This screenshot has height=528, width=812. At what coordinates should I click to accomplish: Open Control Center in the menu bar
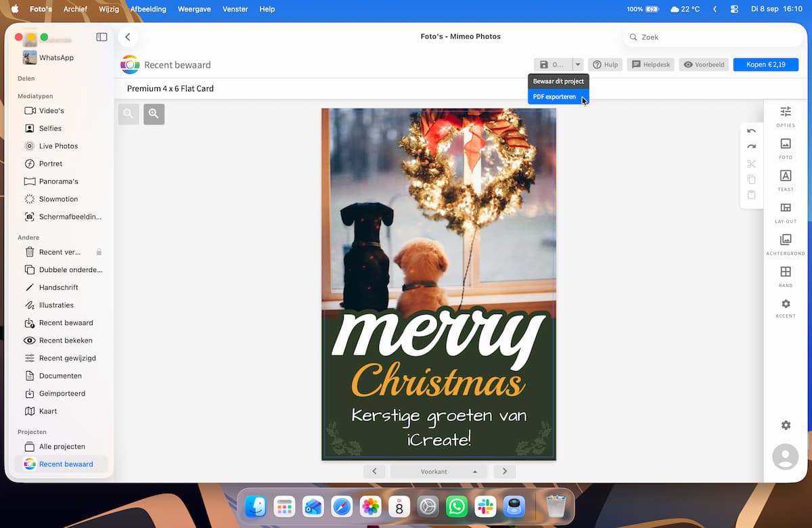pos(734,9)
